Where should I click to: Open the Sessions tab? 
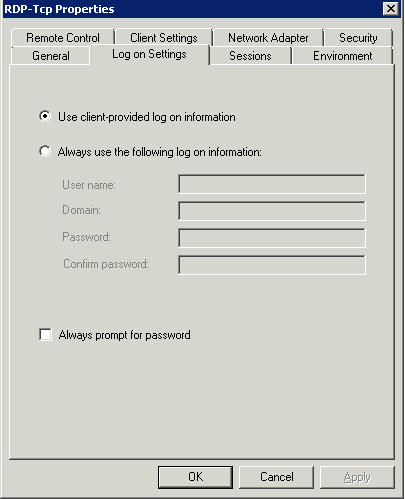tap(250, 56)
